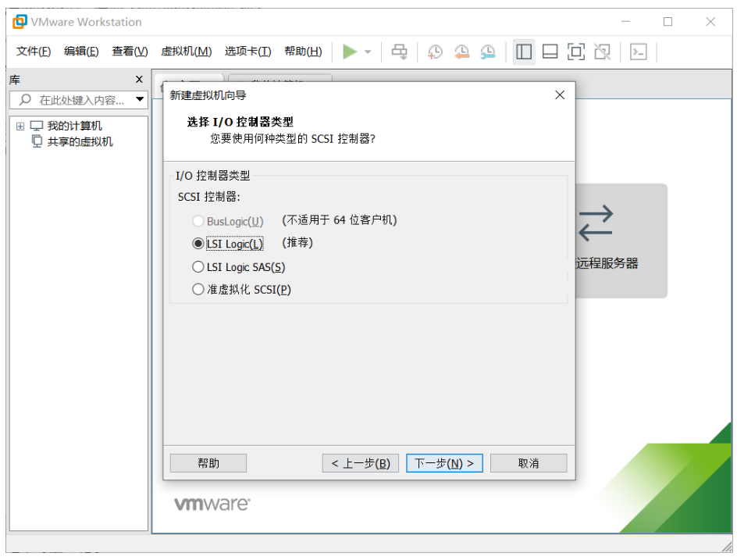Toggle the thumbnail bar view icon
The height and width of the screenshot is (560, 737).
pyautogui.click(x=550, y=52)
